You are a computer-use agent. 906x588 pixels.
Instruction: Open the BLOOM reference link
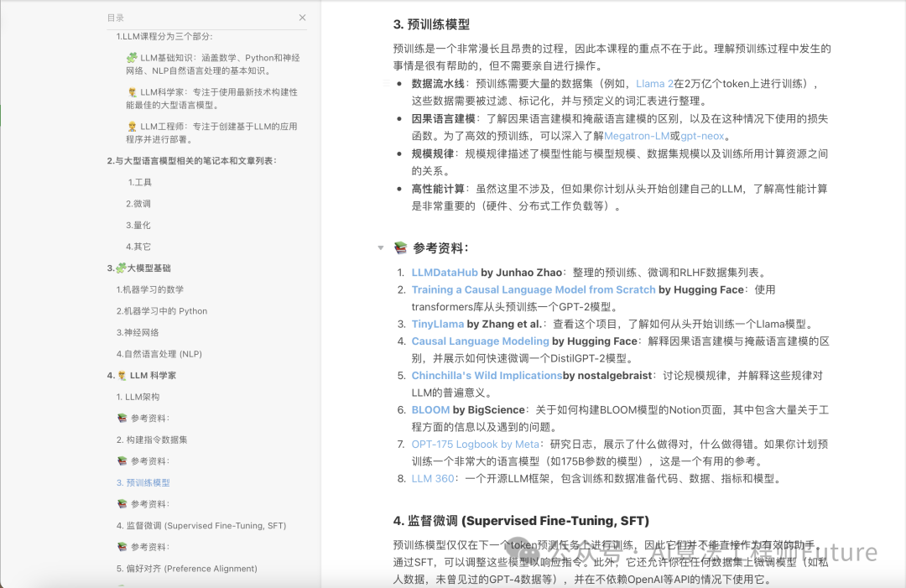coord(430,409)
